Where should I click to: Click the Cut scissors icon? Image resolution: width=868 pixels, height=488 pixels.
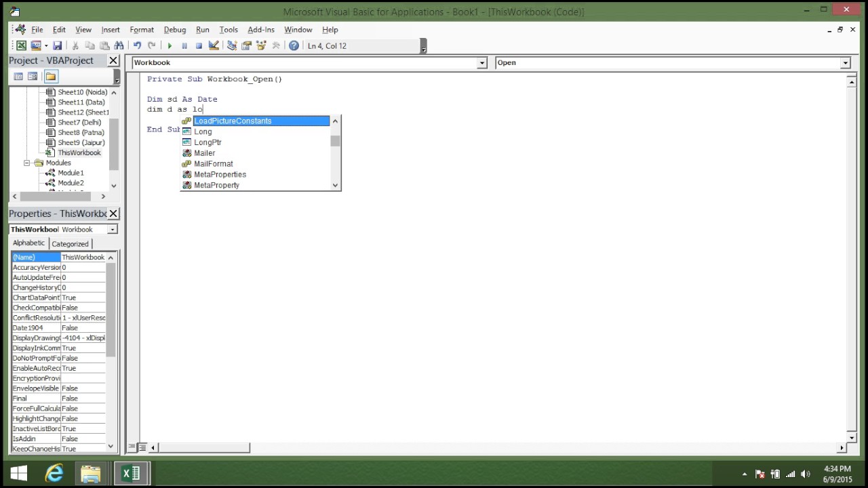[75, 45]
